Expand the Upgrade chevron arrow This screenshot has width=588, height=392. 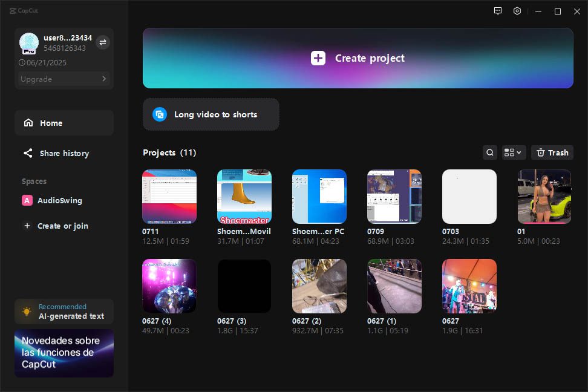104,79
